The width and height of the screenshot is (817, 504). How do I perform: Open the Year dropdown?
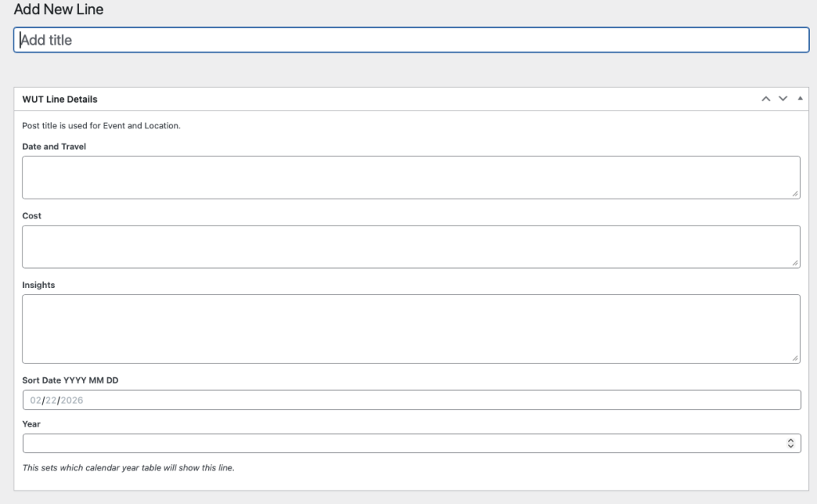(x=411, y=443)
